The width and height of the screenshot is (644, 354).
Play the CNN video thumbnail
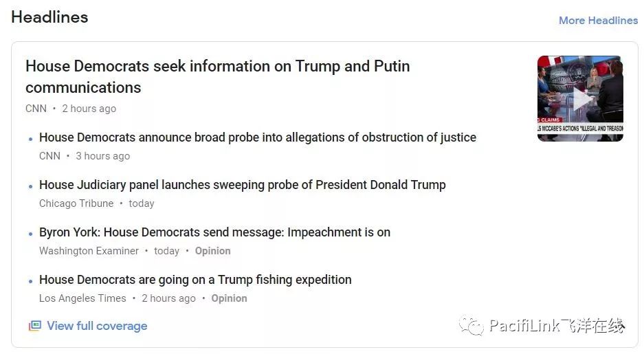[580, 98]
